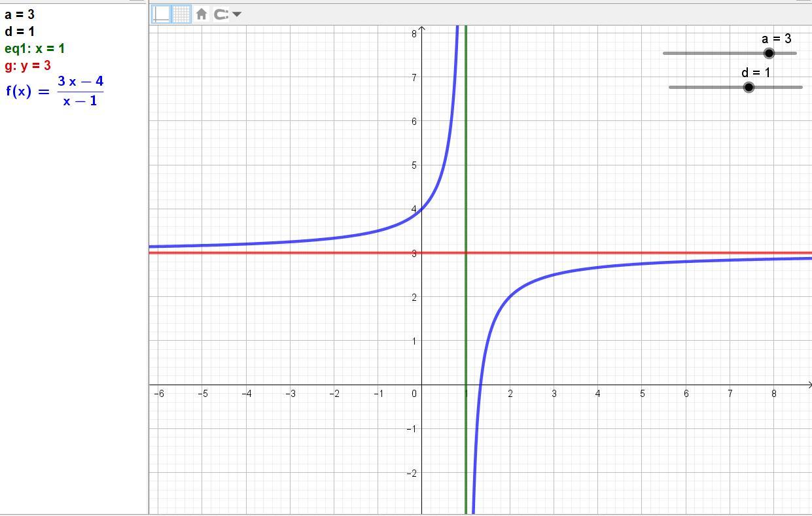Screen dimensions: 812x516
Task: Select the red 'g: y = 3' entry
Action: pos(27,65)
